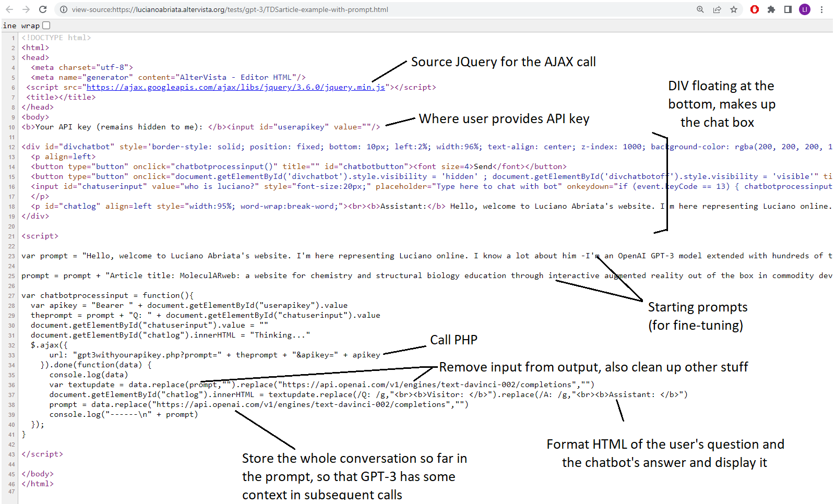Image resolution: width=835 pixels, height=504 pixels.
Task: Click the theprompt = prompt + "Q: " line
Action: [206, 315]
